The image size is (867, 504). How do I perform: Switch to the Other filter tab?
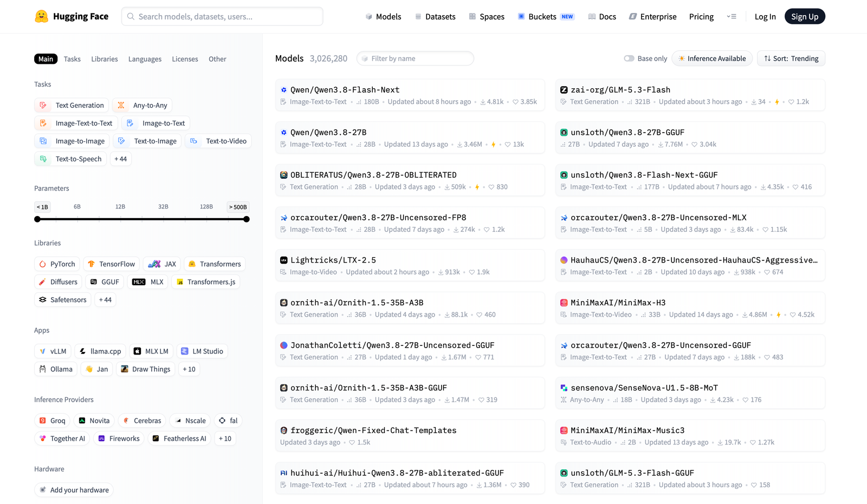pyautogui.click(x=217, y=59)
